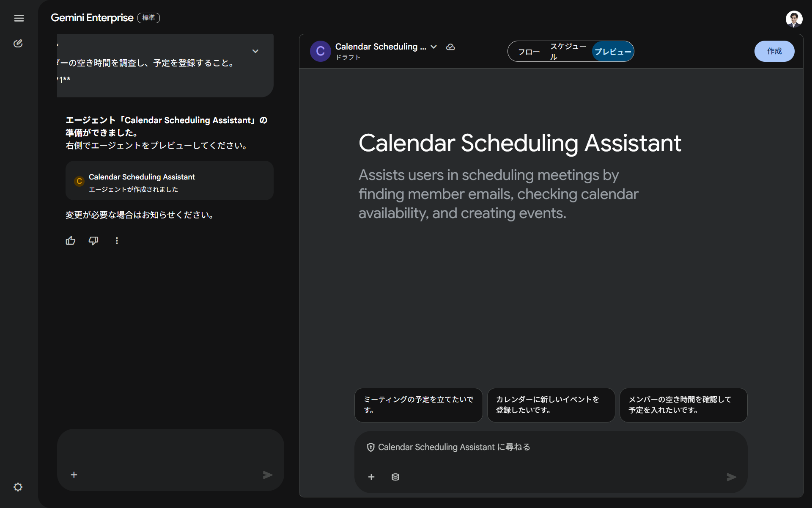Image resolution: width=812 pixels, height=508 pixels.
Task: Click the 作成 button
Action: pos(774,51)
